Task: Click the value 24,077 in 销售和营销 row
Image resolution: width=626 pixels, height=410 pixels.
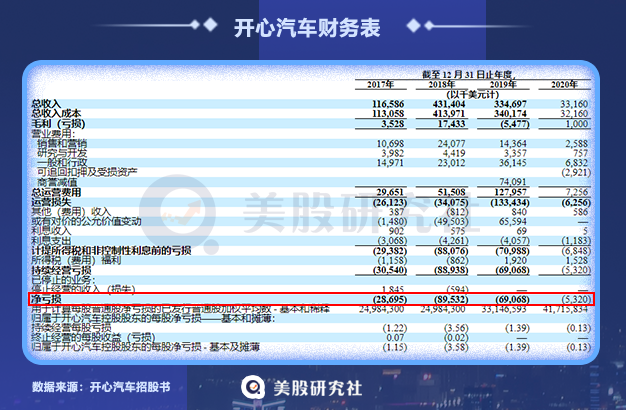Action: pos(451,143)
